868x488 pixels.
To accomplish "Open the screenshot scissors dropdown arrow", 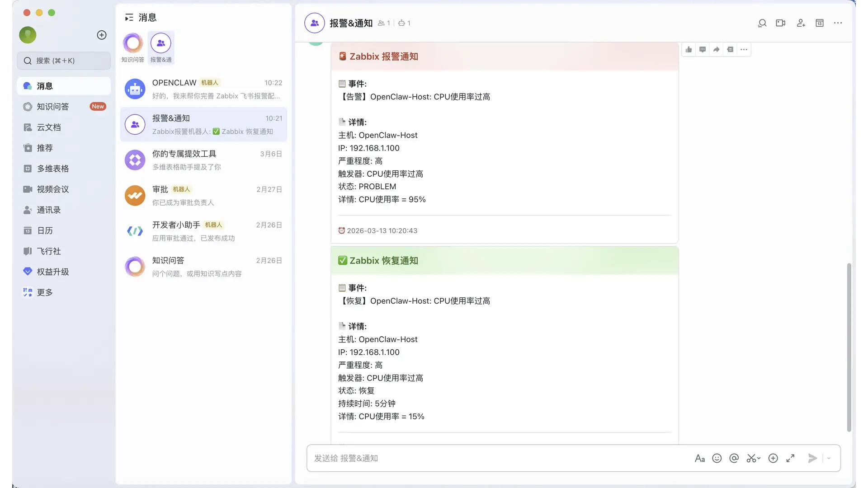I will point(759,458).
